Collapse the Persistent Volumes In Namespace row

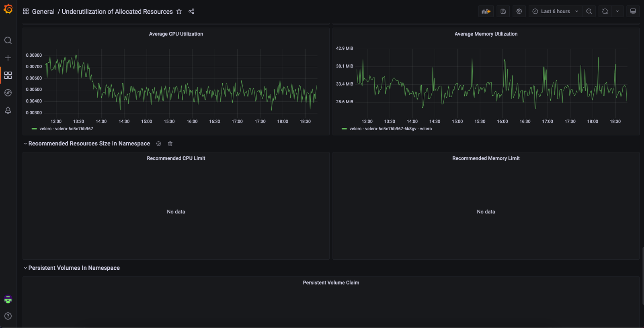click(72, 268)
